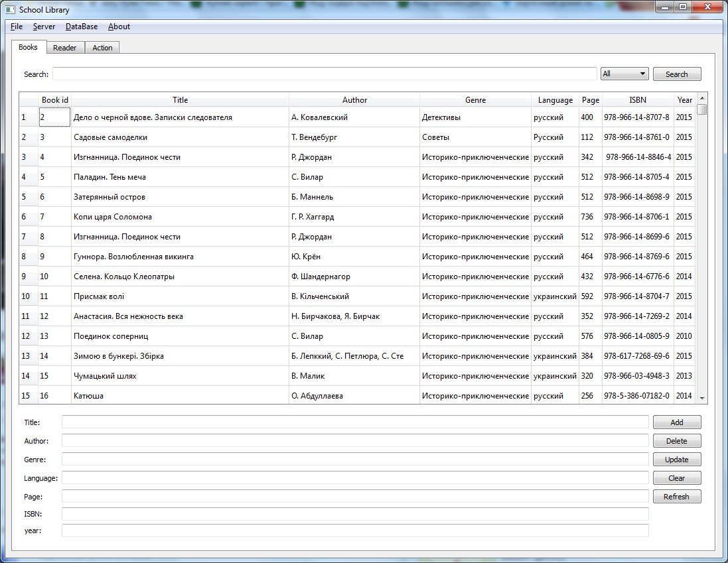This screenshot has height=563, width=728.
Task: Focus the Language input field
Action: 355,477
